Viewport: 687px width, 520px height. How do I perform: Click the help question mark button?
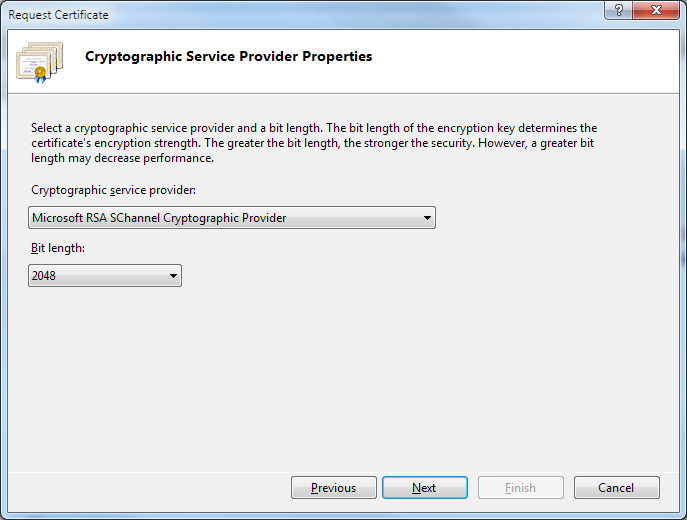click(618, 12)
